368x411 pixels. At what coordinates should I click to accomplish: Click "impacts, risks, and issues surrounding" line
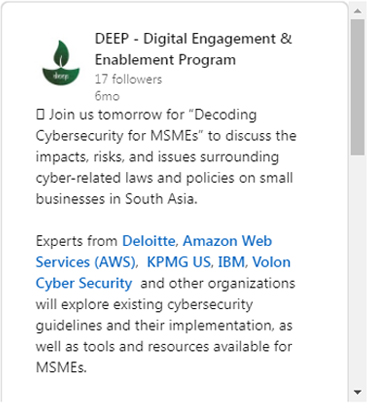[x=157, y=157]
